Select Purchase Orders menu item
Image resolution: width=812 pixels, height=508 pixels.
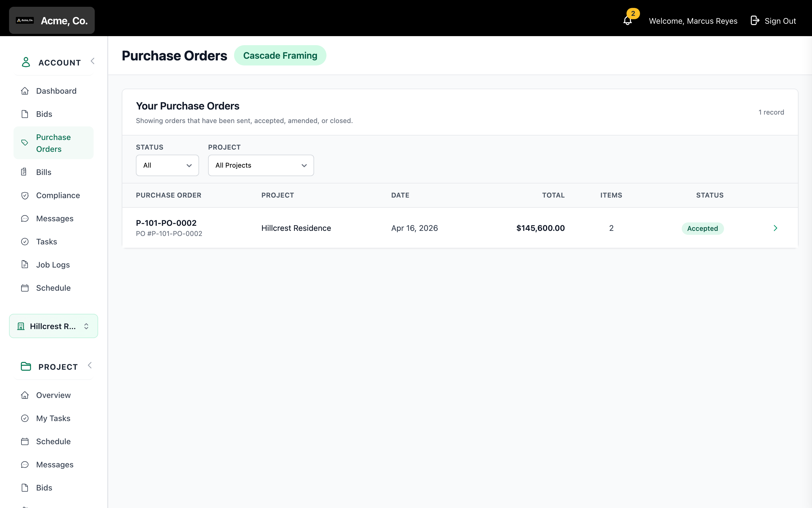point(53,143)
